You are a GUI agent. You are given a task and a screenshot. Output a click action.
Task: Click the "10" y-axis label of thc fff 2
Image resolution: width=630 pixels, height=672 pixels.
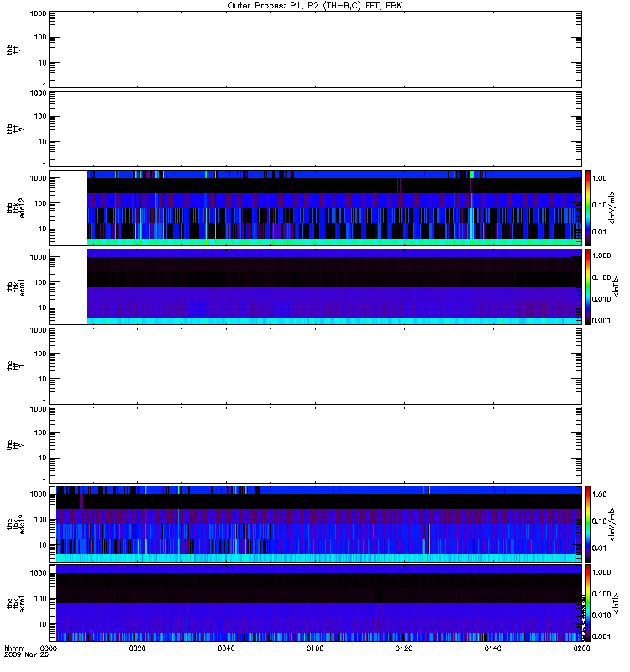pos(43,458)
